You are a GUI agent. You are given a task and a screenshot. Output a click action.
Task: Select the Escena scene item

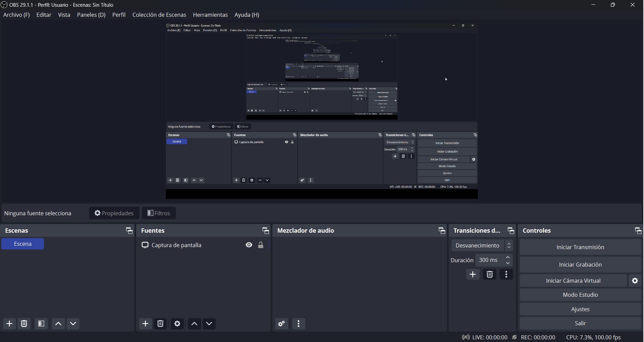(23, 244)
